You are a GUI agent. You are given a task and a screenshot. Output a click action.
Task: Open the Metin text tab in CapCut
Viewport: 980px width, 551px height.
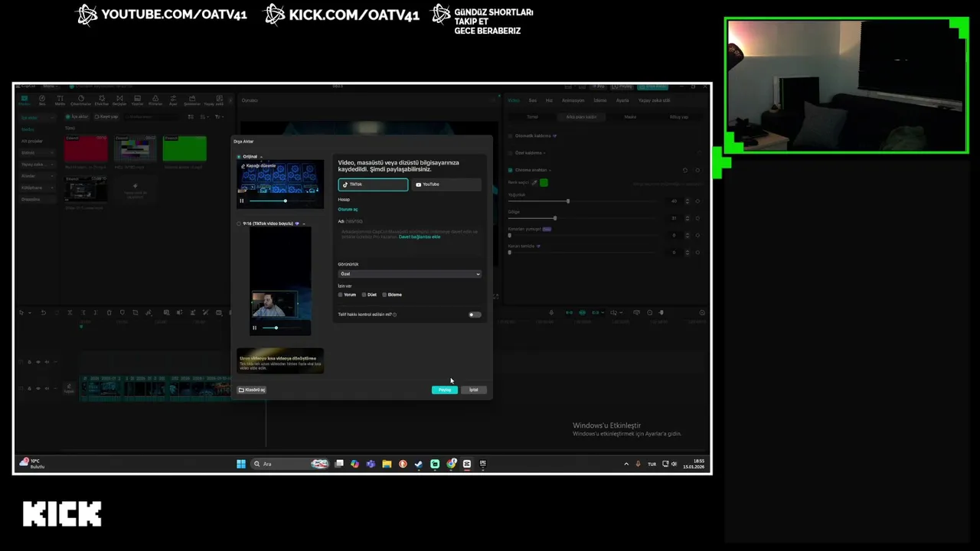click(60, 100)
